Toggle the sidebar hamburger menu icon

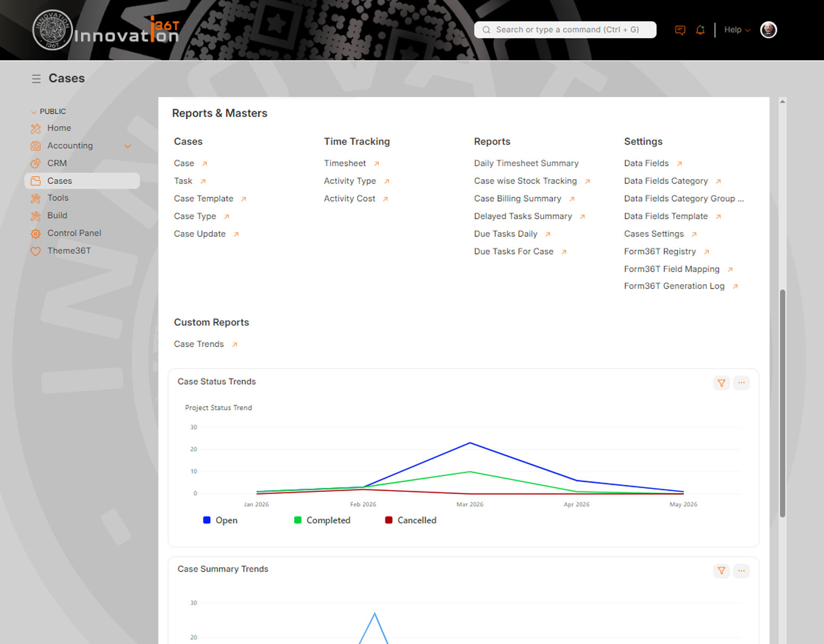[36, 79]
